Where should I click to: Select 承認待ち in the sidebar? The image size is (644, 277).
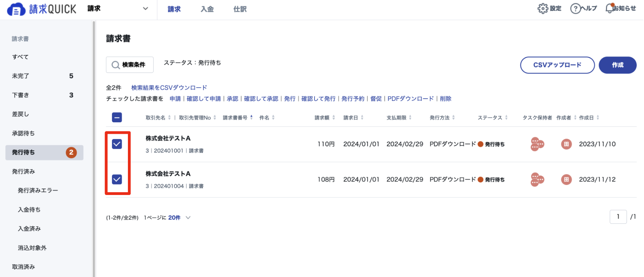tap(44, 133)
